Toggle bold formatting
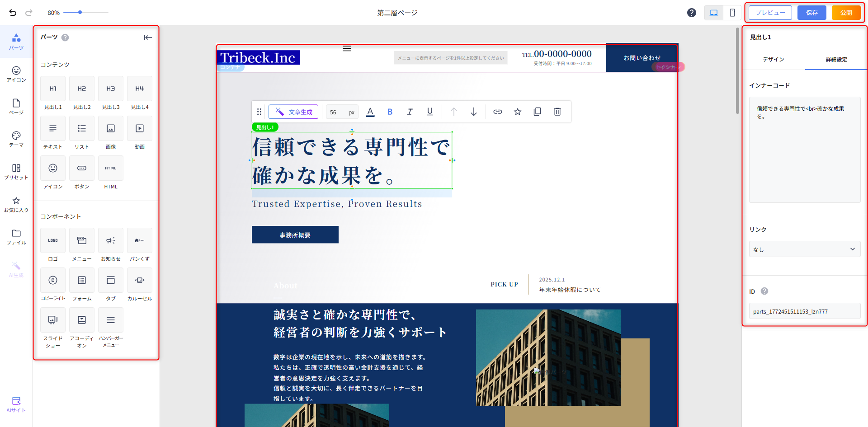The width and height of the screenshot is (868, 427). point(390,112)
